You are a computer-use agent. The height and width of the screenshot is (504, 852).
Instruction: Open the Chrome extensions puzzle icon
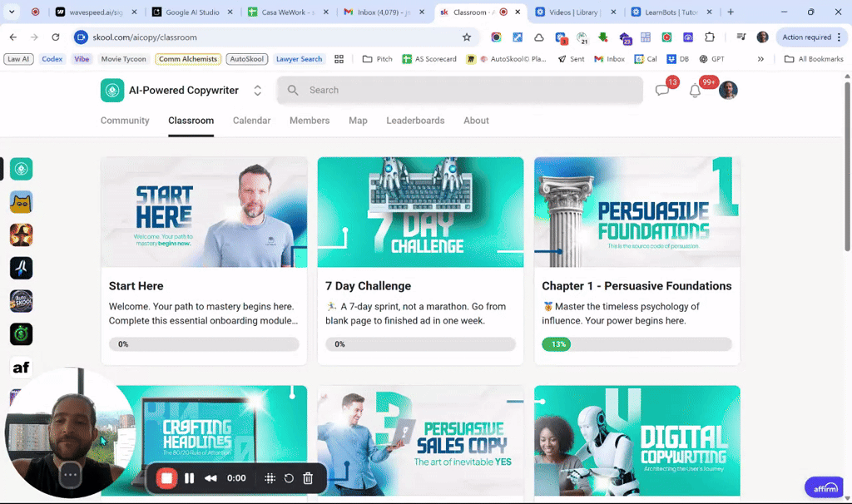point(710,37)
